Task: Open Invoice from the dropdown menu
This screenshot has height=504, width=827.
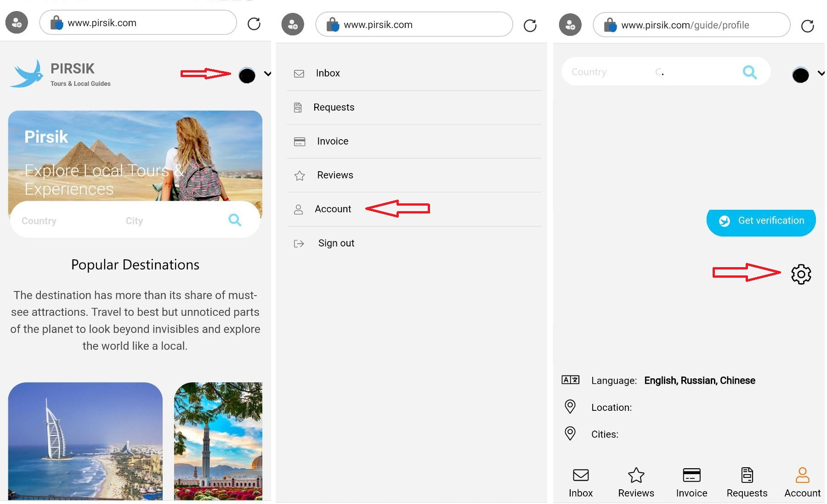Action: pyautogui.click(x=332, y=141)
